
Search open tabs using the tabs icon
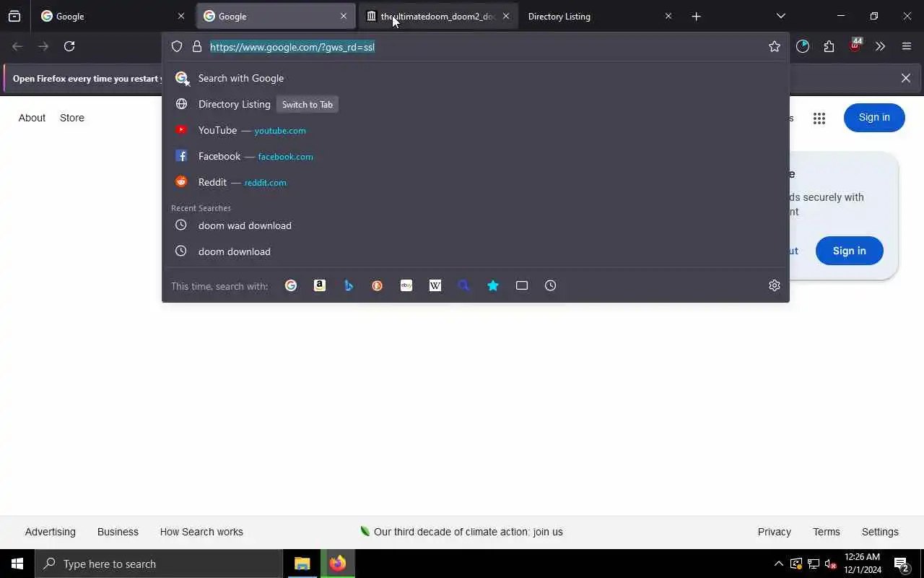pos(522,285)
